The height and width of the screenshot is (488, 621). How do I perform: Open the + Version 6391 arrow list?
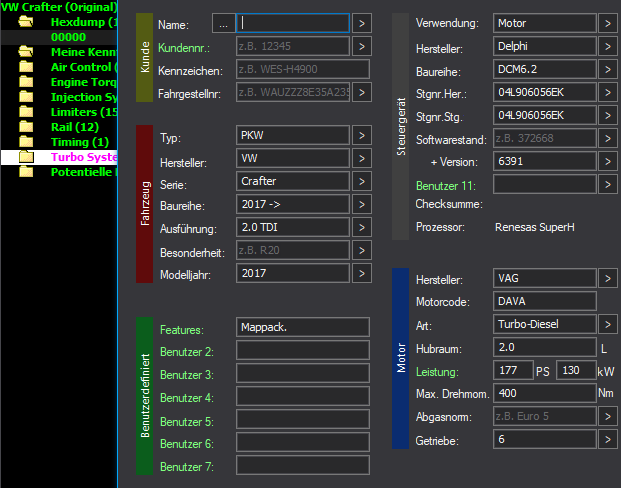pos(608,161)
